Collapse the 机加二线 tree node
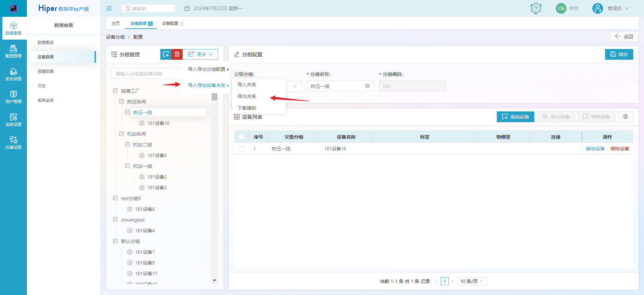 coord(127,144)
